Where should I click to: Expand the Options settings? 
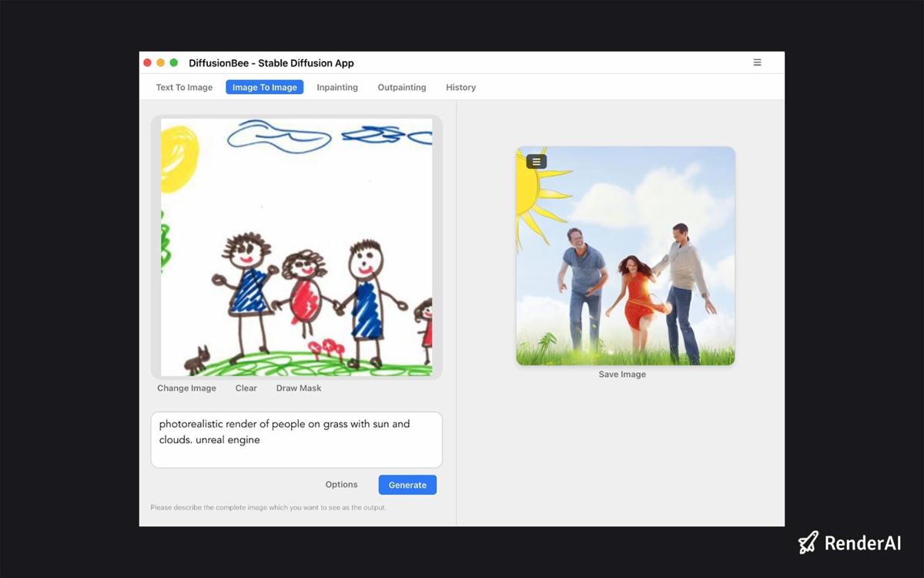(341, 485)
